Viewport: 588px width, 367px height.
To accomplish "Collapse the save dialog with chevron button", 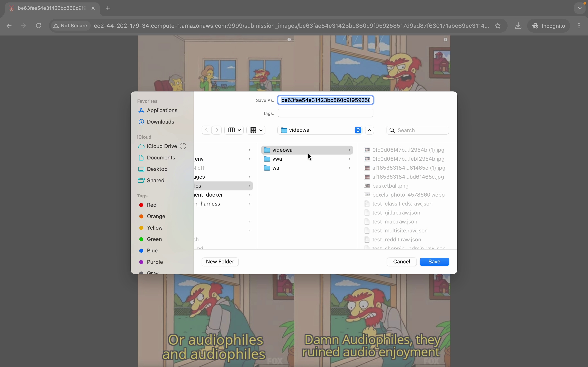I will point(370,130).
